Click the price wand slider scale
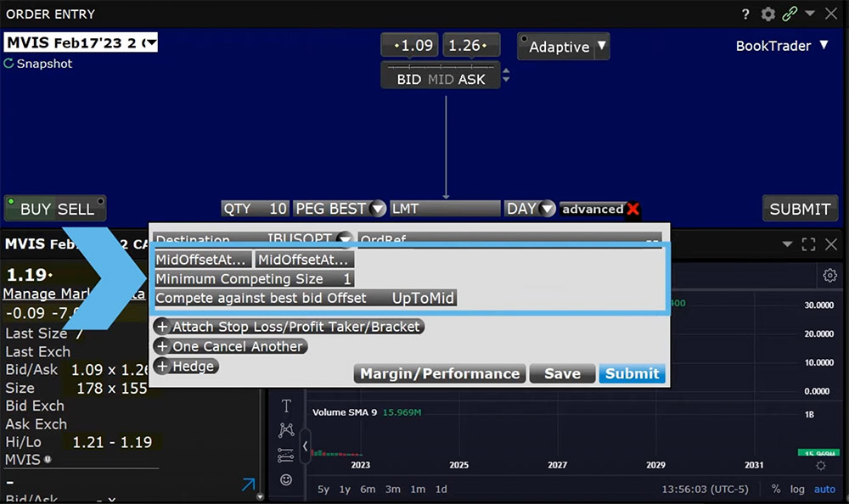 (x=440, y=66)
